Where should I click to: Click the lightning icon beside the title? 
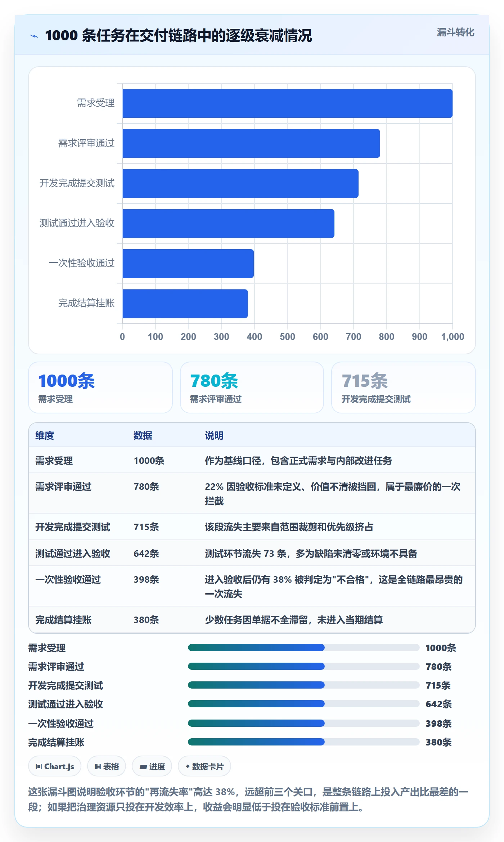[34, 36]
